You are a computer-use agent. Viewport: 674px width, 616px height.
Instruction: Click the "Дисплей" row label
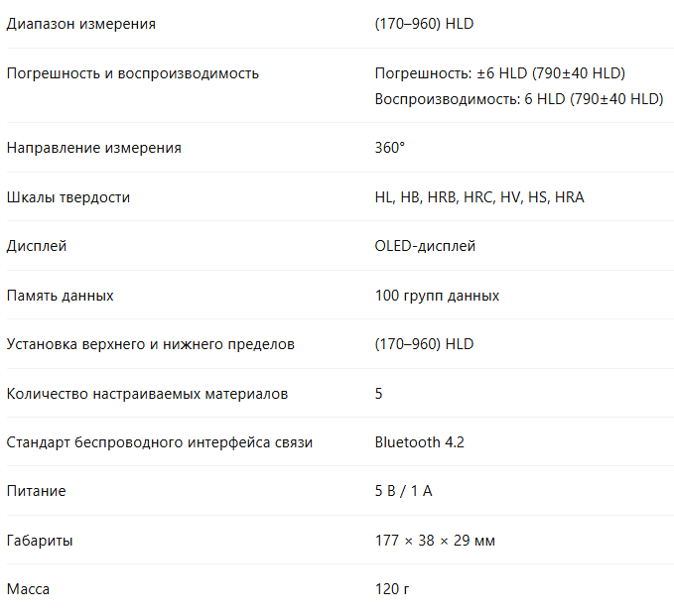[37, 246]
